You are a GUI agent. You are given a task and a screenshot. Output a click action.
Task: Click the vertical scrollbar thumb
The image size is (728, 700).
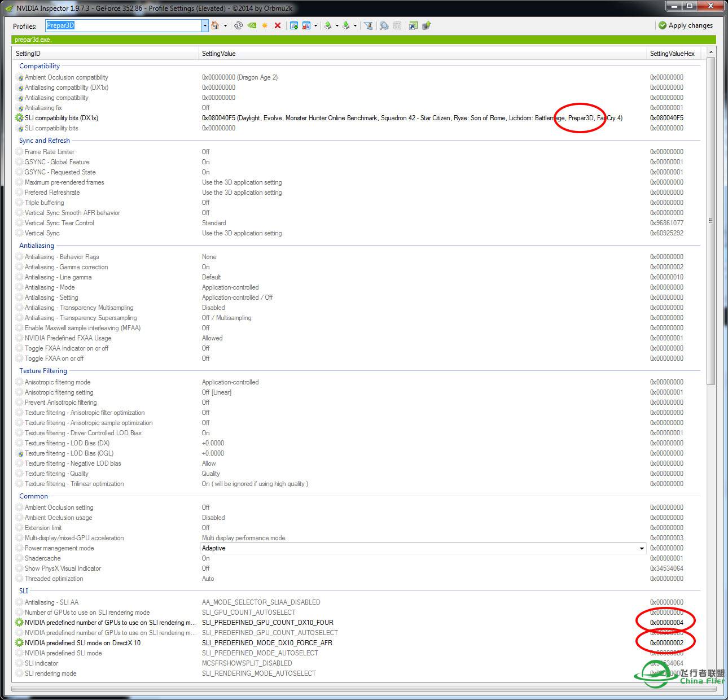(x=711, y=221)
